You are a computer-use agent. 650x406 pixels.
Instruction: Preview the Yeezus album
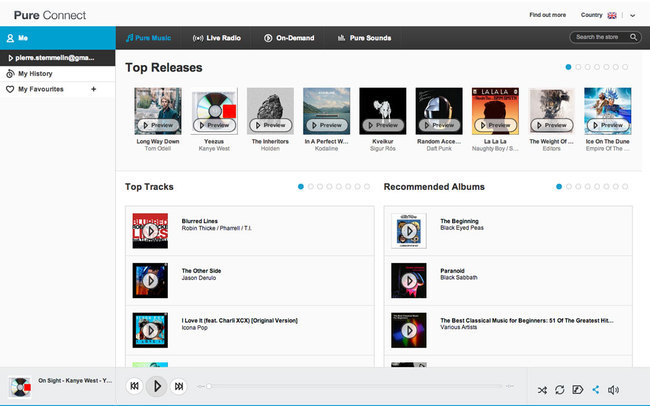[214, 125]
